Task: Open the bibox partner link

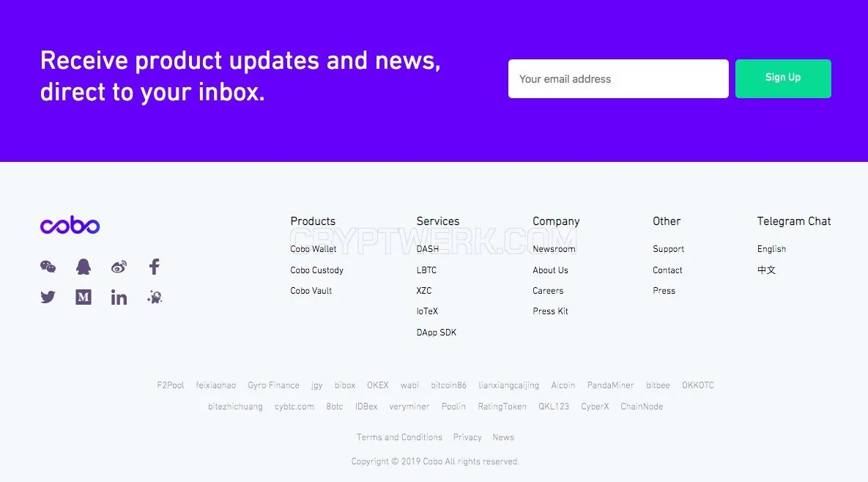Action: pos(345,385)
